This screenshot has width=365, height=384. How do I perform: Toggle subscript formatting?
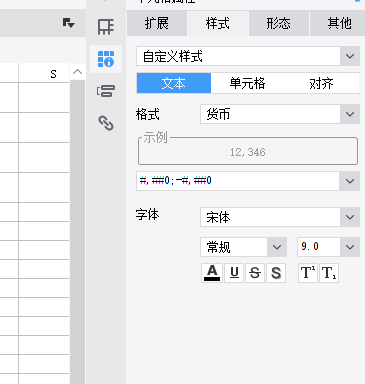tap(329, 273)
